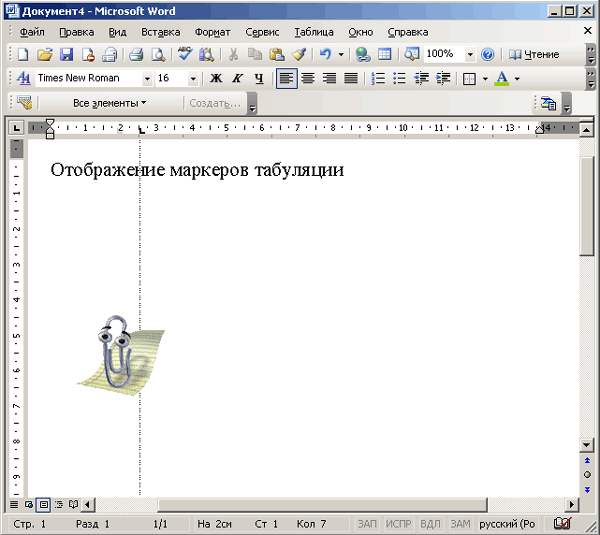Toggle ИСПР track changes indicator
Viewport: 600px width, 535px height.
tap(398, 524)
